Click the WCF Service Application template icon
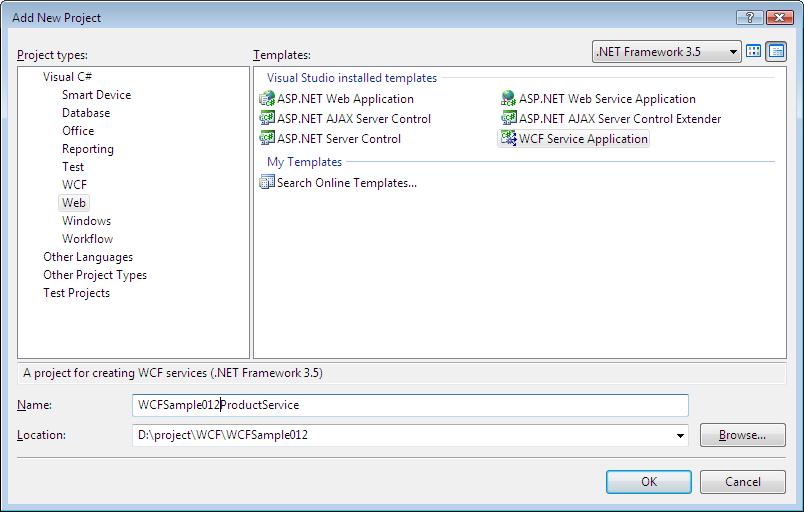804x512 pixels. pyautogui.click(x=508, y=138)
